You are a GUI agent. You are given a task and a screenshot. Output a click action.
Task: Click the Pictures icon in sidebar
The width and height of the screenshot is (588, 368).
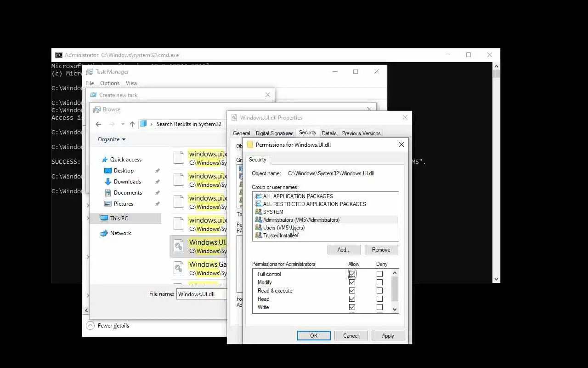(x=108, y=204)
